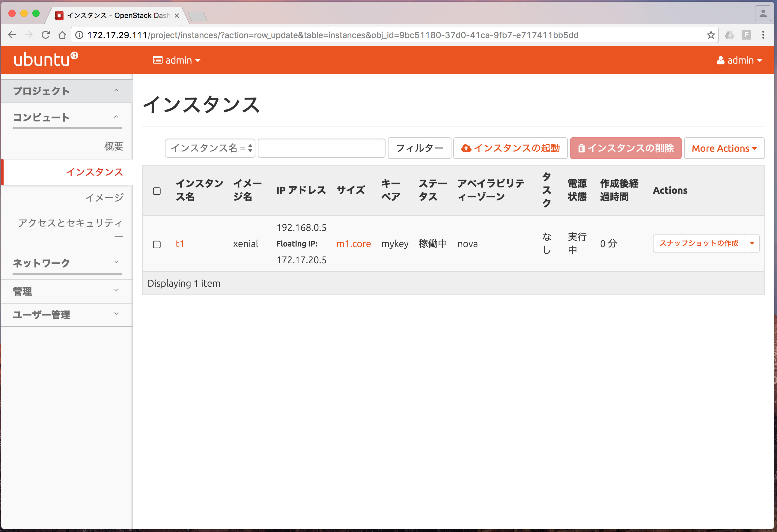The image size is (777, 532).
Task: Open the admin project dropdown
Action: (177, 60)
